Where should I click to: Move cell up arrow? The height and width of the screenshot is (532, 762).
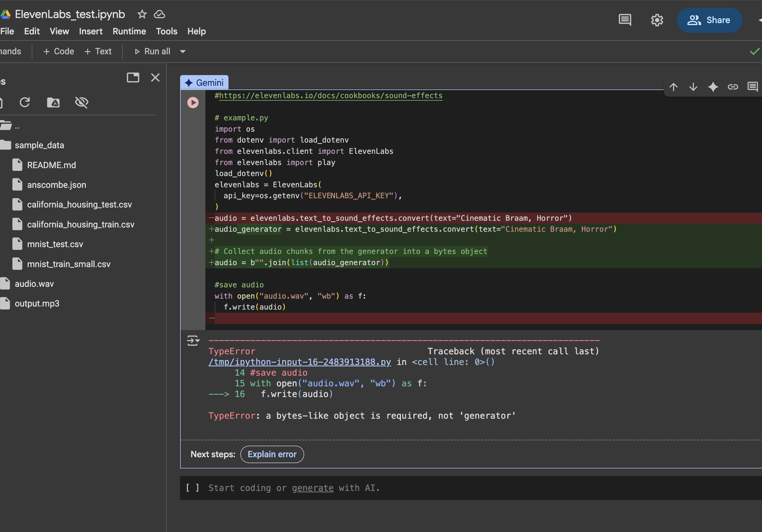coord(673,87)
